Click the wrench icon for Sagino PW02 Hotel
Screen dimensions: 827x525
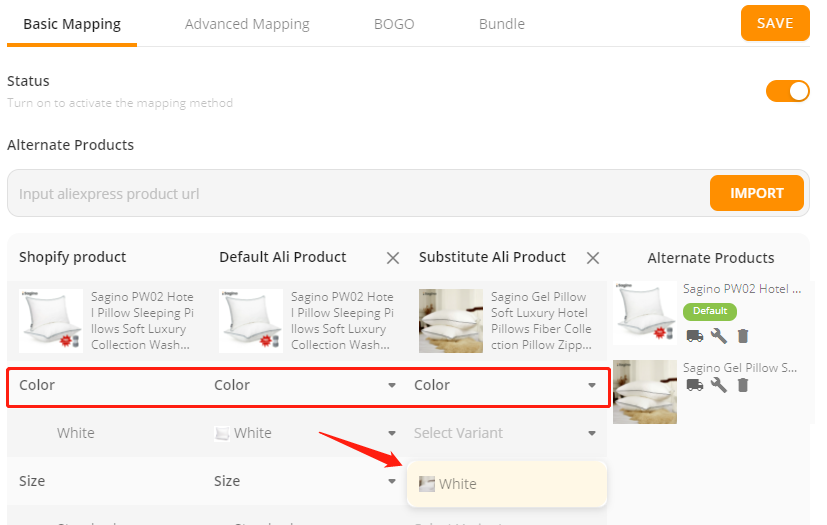coord(719,336)
